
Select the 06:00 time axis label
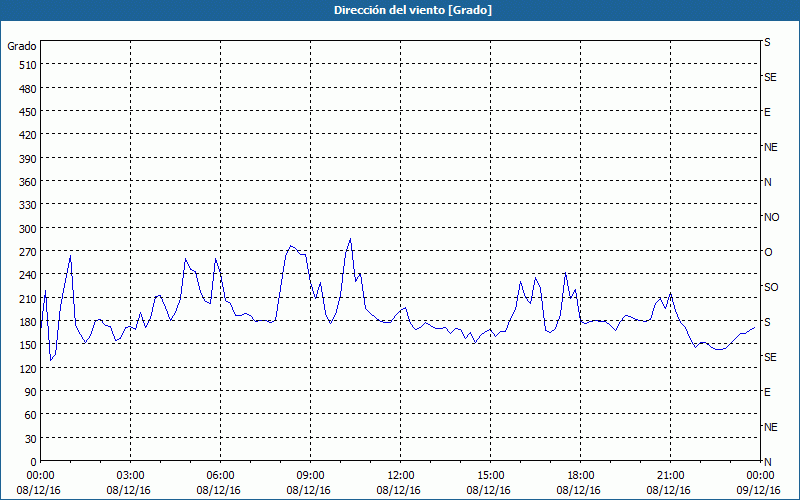point(220,476)
